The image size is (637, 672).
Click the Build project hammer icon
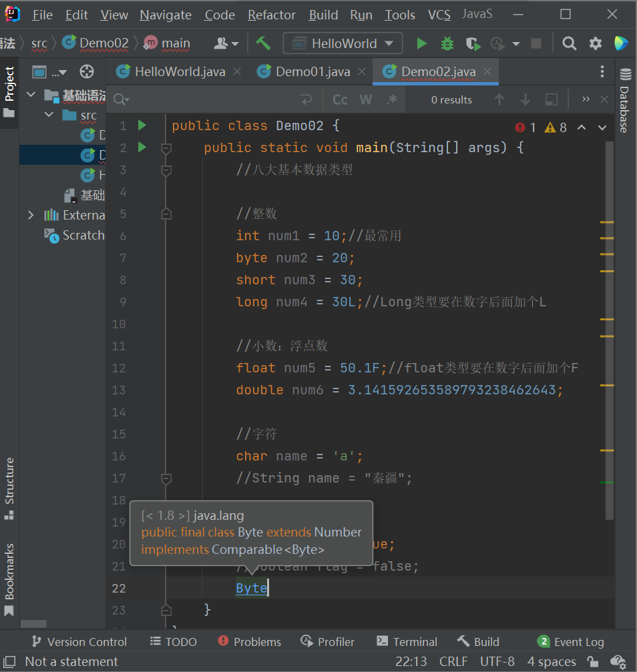pyautogui.click(x=263, y=43)
